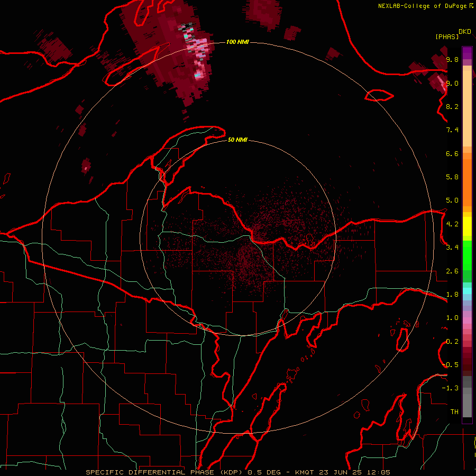Click the 2.6 legend value
Image resolution: width=476 pixels, height=476 pixels.
452,271
